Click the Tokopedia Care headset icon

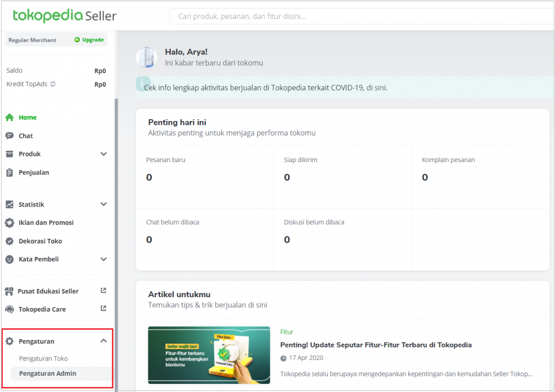coord(10,309)
